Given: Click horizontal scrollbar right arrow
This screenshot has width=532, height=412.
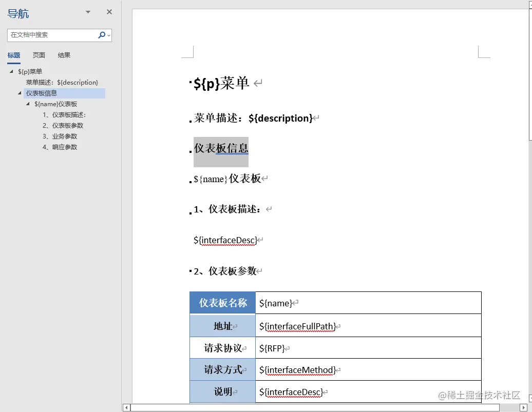Looking at the screenshot, I should tap(524, 407).
